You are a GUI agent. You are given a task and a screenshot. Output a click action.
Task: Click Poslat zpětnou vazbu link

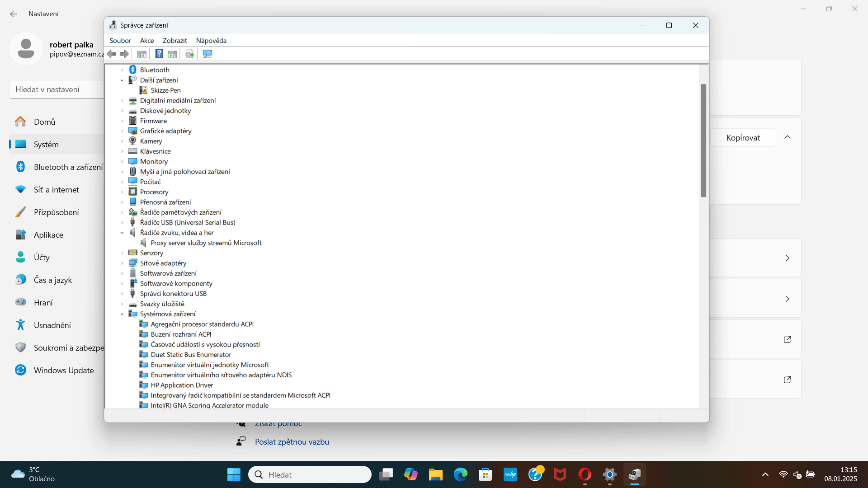pyautogui.click(x=292, y=442)
